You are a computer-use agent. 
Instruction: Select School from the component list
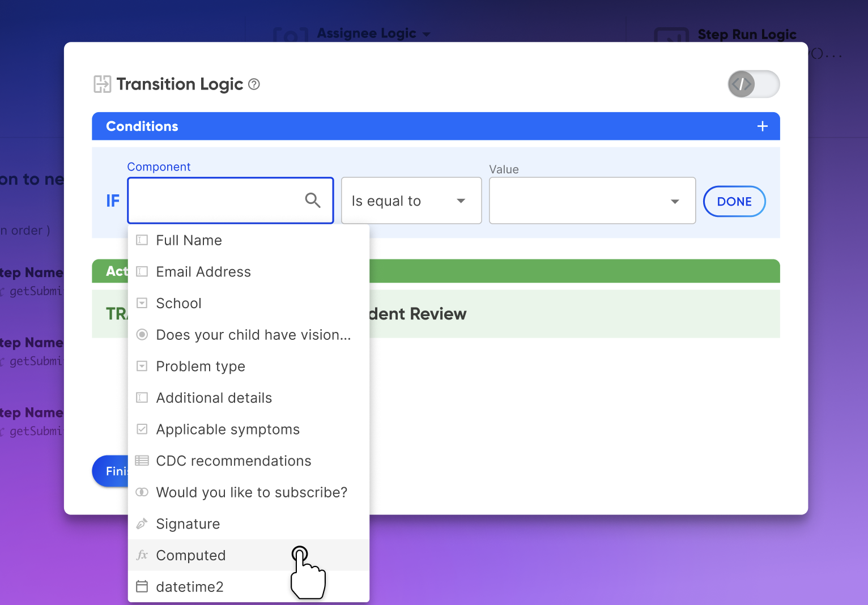point(249,303)
